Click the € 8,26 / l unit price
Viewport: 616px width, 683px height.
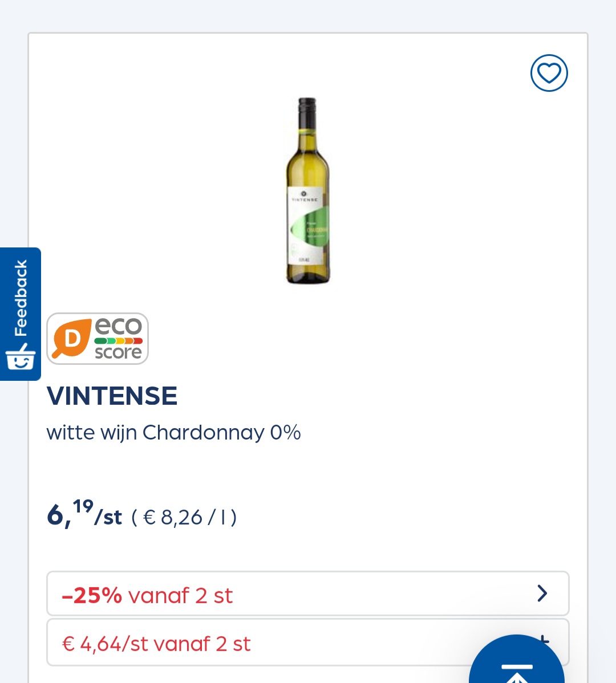[x=184, y=518]
